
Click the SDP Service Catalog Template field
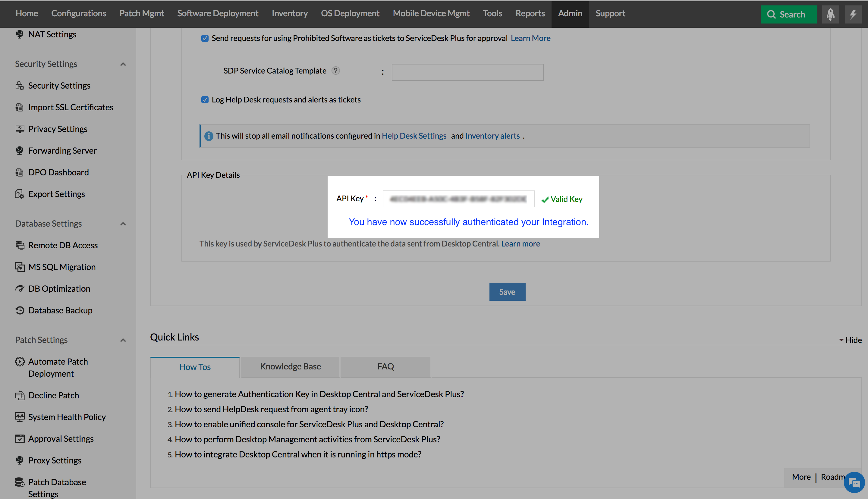(467, 72)
